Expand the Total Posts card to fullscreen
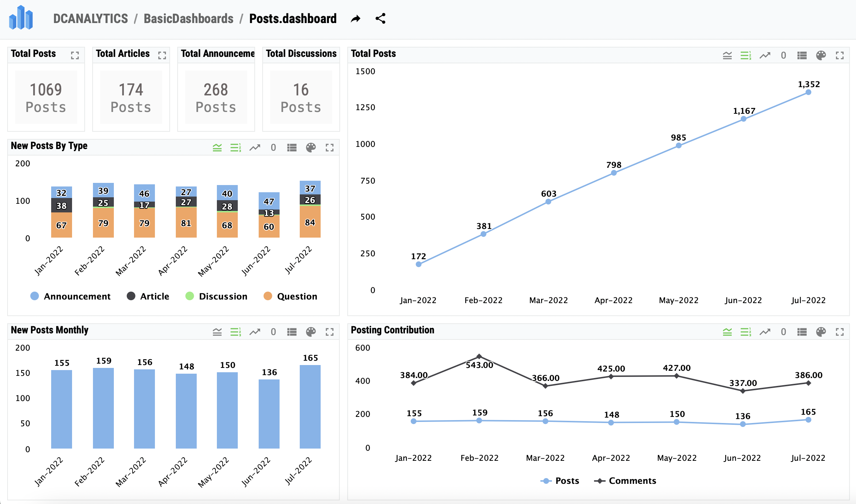Image resolution: width=856 pixels, height=504 pixels. point(75,55)
